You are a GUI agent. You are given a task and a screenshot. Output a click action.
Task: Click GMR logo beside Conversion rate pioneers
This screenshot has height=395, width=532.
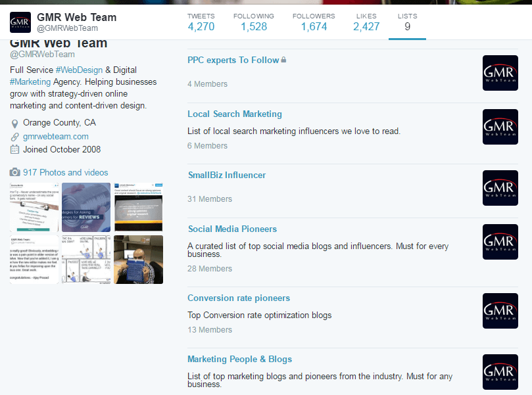(x=500, y=311)
